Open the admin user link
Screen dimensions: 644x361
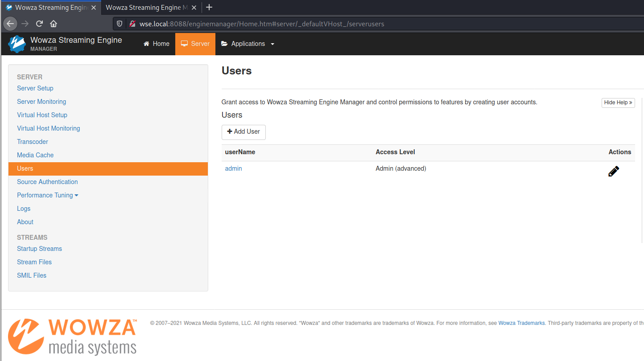tap(233, 168)
